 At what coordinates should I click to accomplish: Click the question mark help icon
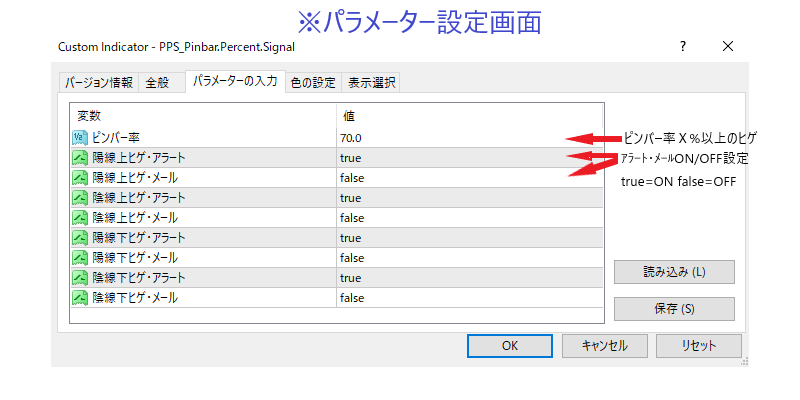point(682,46)
